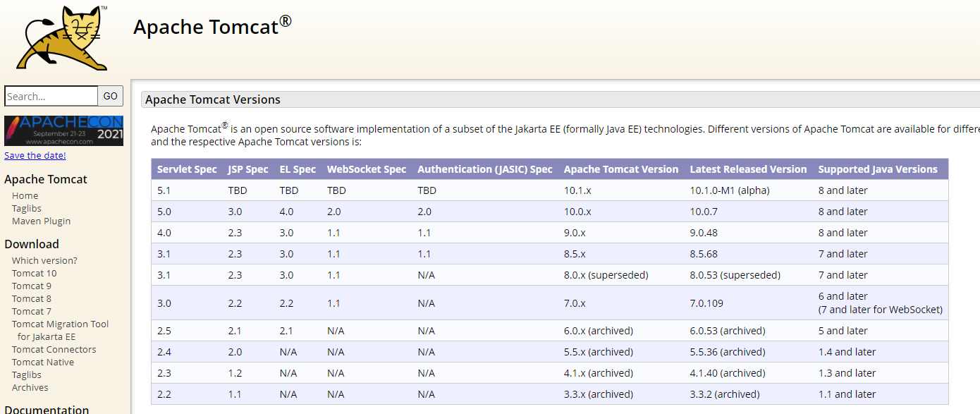Click the 'Download' sidebar section heading
The width and height of the screenshot is (980, 414).
click(x=32, y=244)
